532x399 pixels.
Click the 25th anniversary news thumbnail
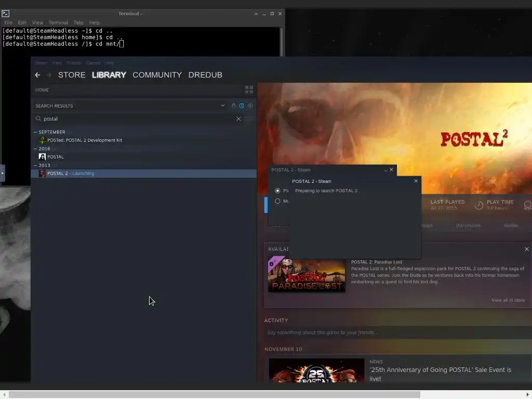coord(316,370)
